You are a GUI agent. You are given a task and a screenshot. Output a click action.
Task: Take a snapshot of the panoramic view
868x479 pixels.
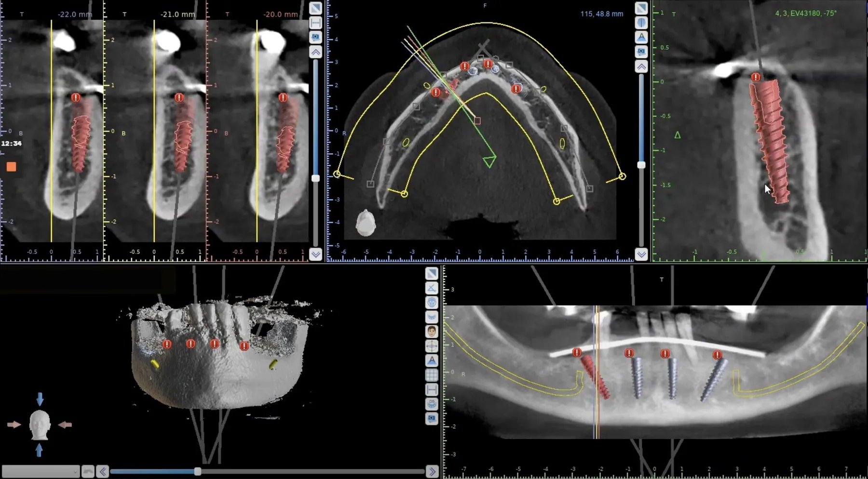[432, 418]
